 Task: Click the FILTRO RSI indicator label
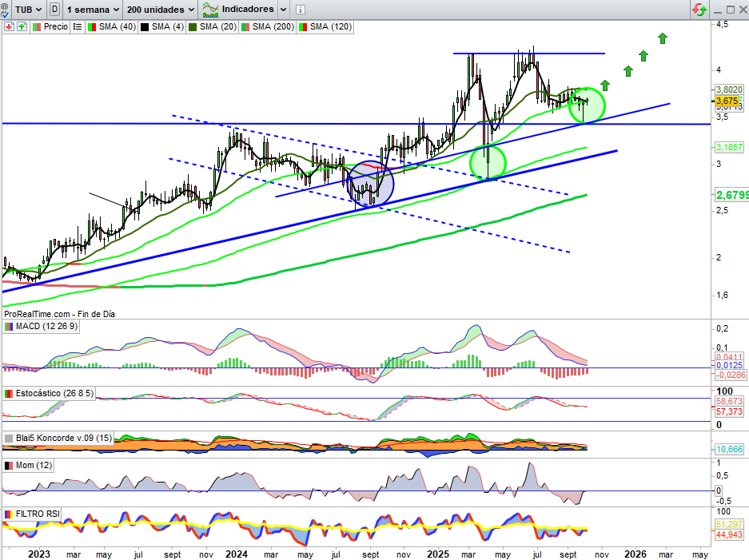point(36,514)
